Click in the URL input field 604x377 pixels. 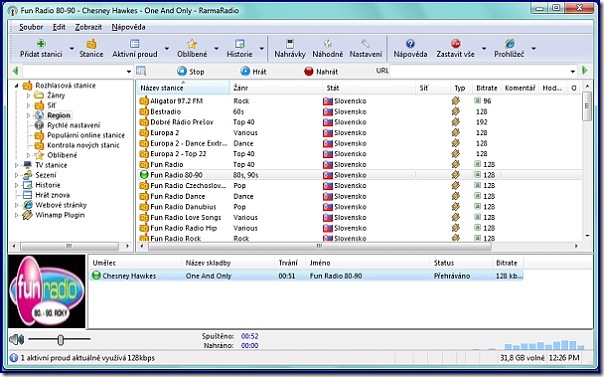[479, 71]
